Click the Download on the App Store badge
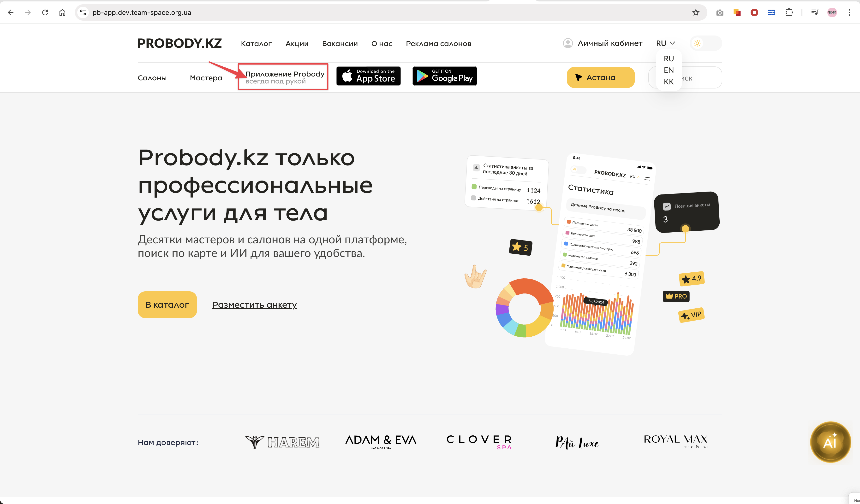 pyautogui.click(x=368, y=76)
